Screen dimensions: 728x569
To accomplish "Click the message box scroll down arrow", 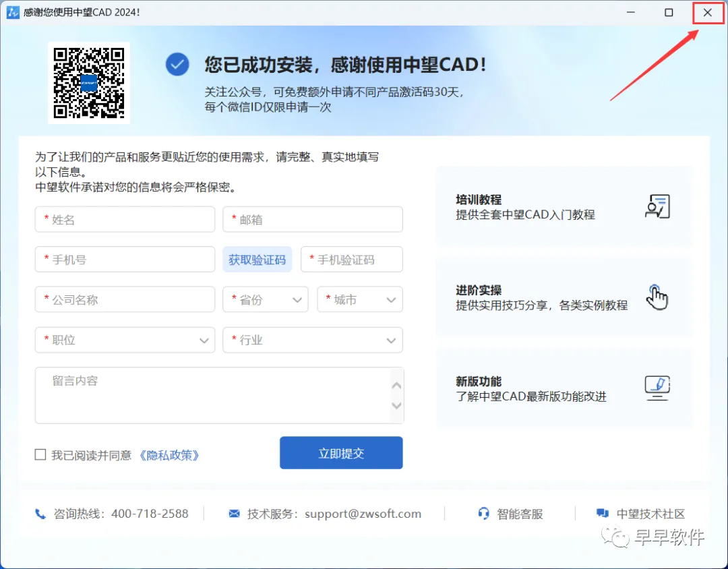I will (x=396, y=405).
